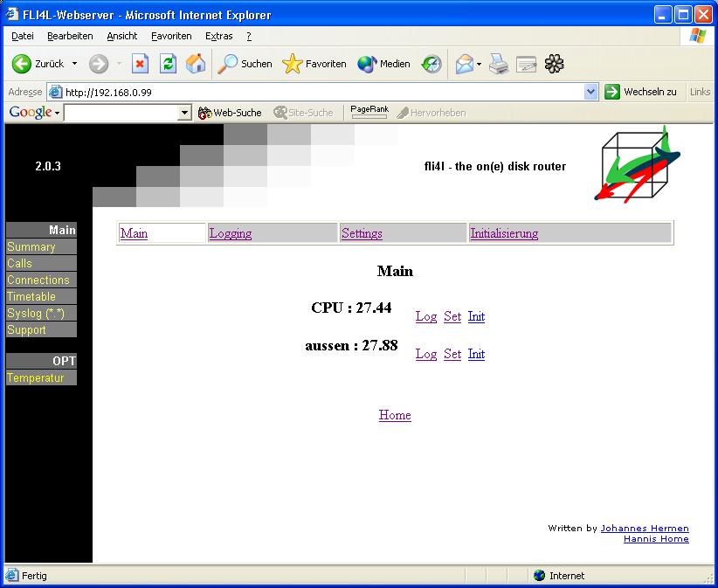This screenshot has height=588, width=718.
Task: Switch to the Initialisierung tab
Action: (504, 233)
